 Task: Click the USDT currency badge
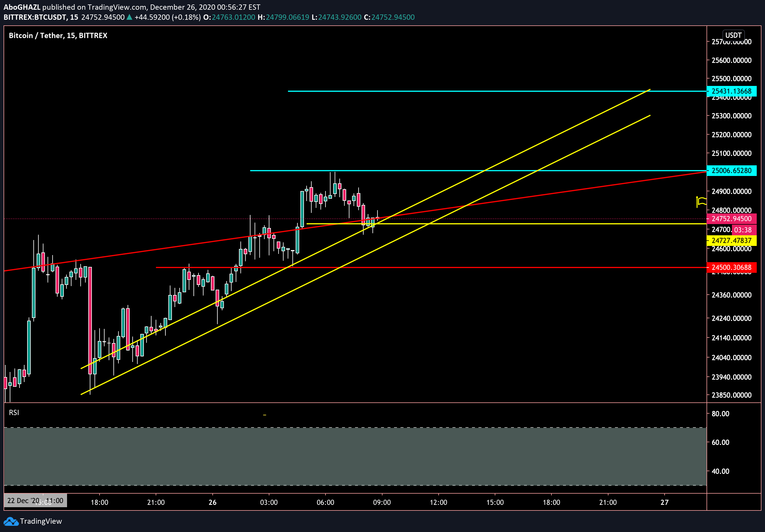(x=733, y=35)
